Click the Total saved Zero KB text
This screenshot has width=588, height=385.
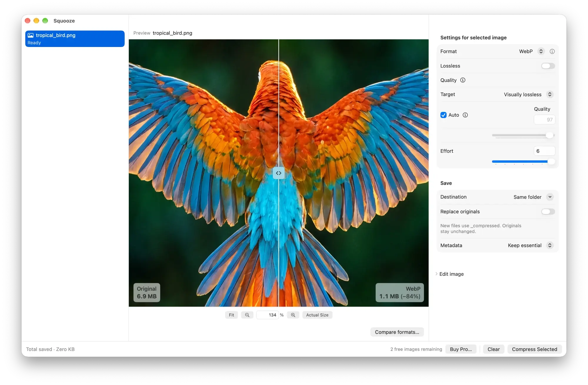pyautogui.click(x=50, y=349)
